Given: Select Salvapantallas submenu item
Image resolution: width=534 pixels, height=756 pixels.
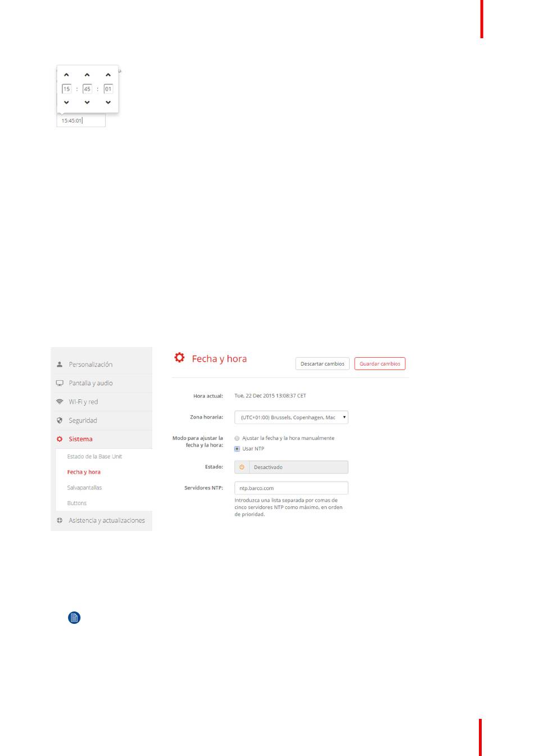Looking at the screenshot, I should (x=84, y=488).
